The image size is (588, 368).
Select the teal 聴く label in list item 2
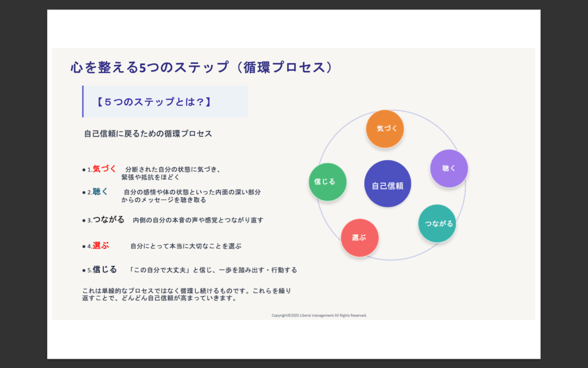click(100, 191)
